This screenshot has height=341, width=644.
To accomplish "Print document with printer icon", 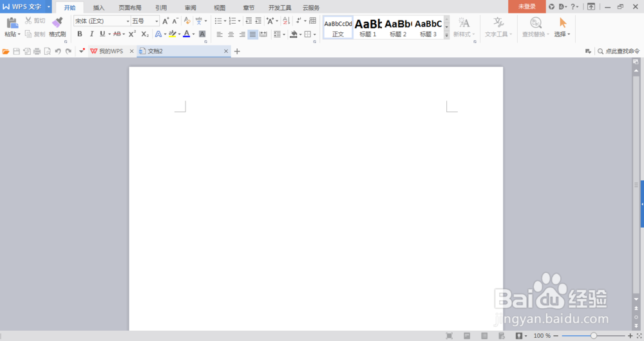I will click(37, 51).
